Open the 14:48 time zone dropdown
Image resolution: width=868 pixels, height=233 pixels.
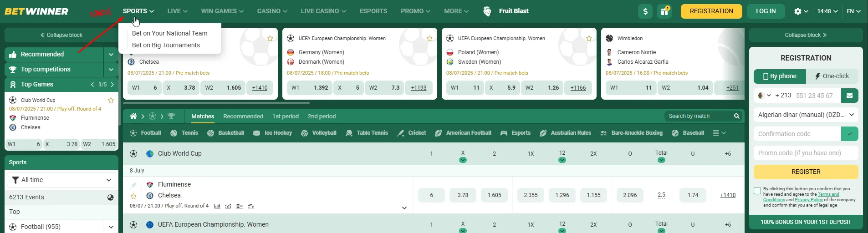827,11
